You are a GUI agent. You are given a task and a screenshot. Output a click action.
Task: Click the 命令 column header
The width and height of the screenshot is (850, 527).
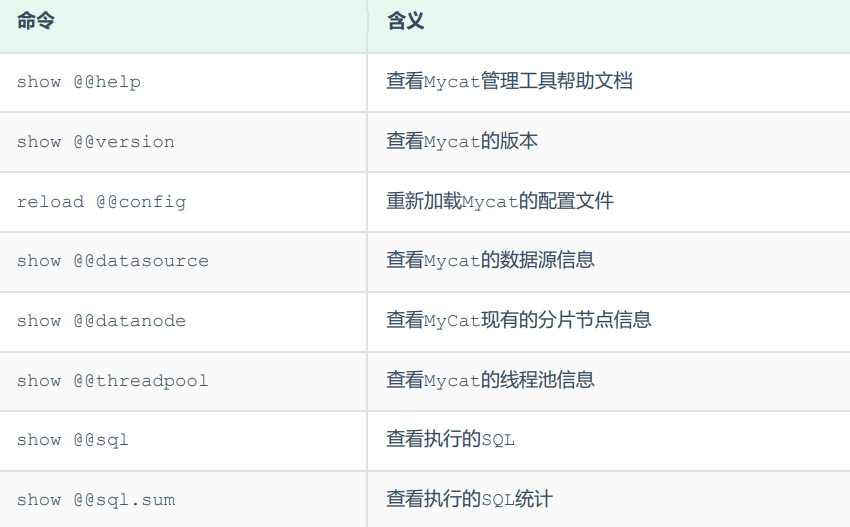coord(36,21)
